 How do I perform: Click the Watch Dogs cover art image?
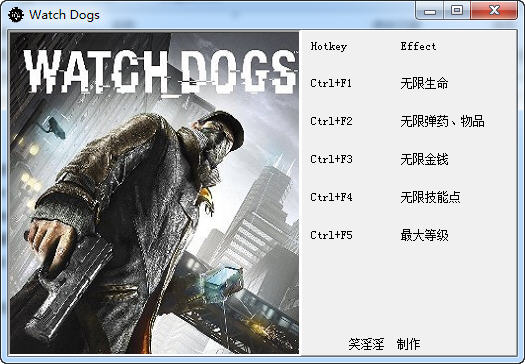pos(154,193)
